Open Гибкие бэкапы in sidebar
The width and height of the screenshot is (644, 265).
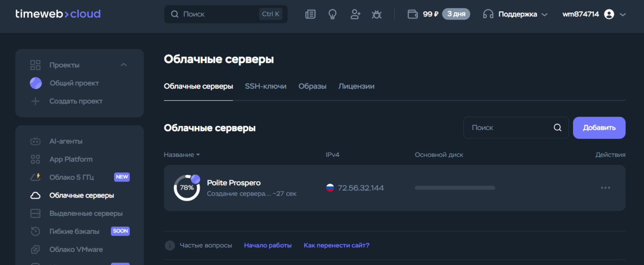(x=74, y=231)
